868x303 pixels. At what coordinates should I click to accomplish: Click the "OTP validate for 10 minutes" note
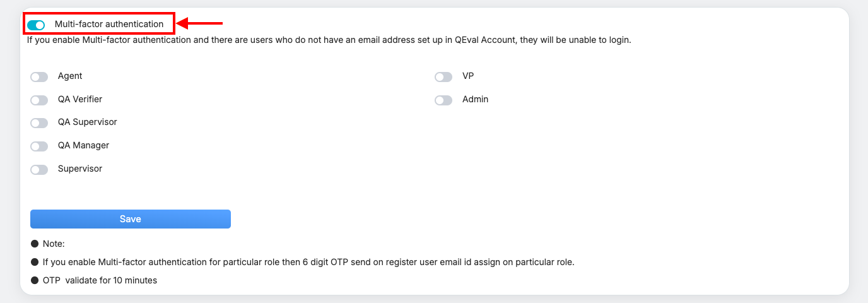[x=100, y=280]
